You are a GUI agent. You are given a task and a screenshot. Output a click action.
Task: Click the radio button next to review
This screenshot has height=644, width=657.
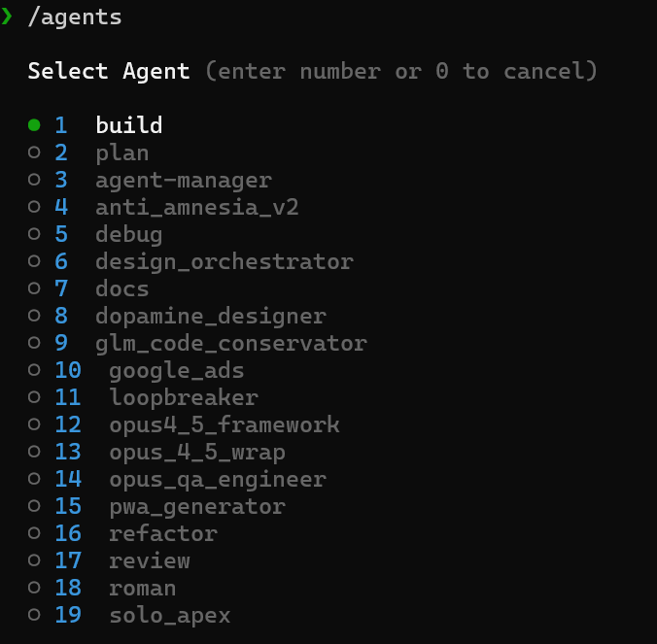pyautogui.click(x=34, y=560)
